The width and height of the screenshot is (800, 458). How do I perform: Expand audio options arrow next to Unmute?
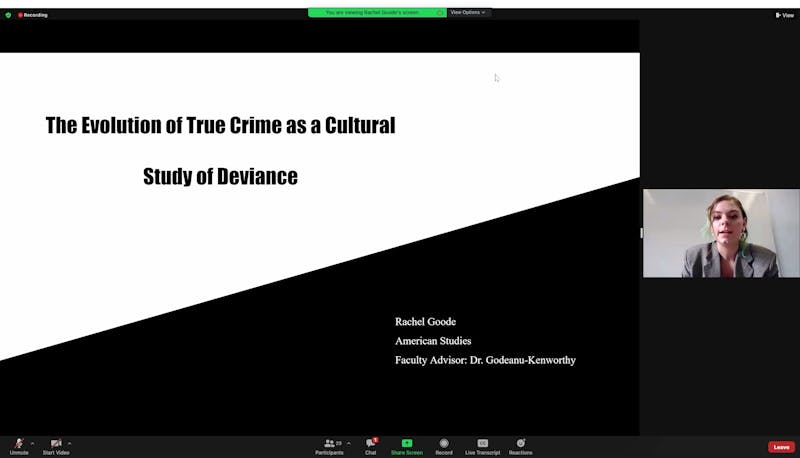coord(32,443)
